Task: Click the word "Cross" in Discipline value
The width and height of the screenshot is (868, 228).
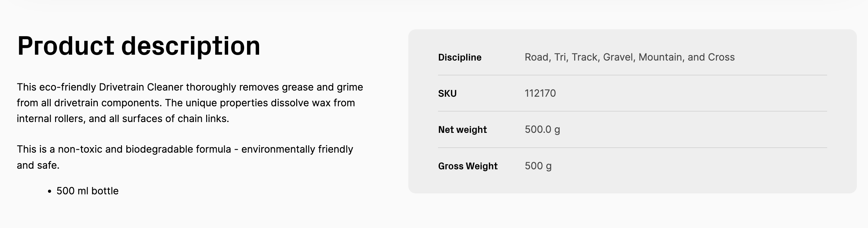Action: click(721, 57)
